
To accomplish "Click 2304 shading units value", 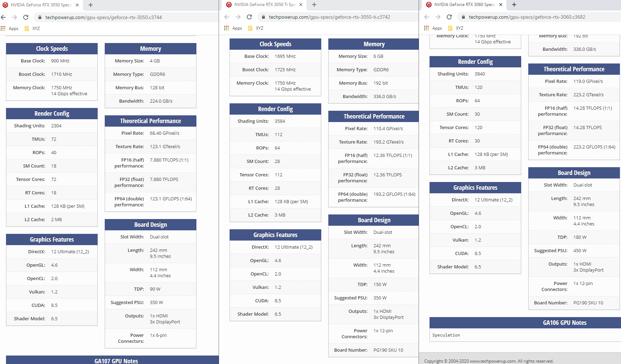I will [56, 126].
